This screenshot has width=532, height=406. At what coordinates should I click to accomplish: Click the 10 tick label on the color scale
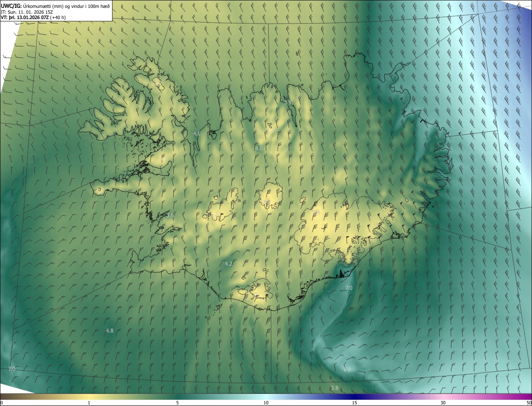(x=266, y=403)
